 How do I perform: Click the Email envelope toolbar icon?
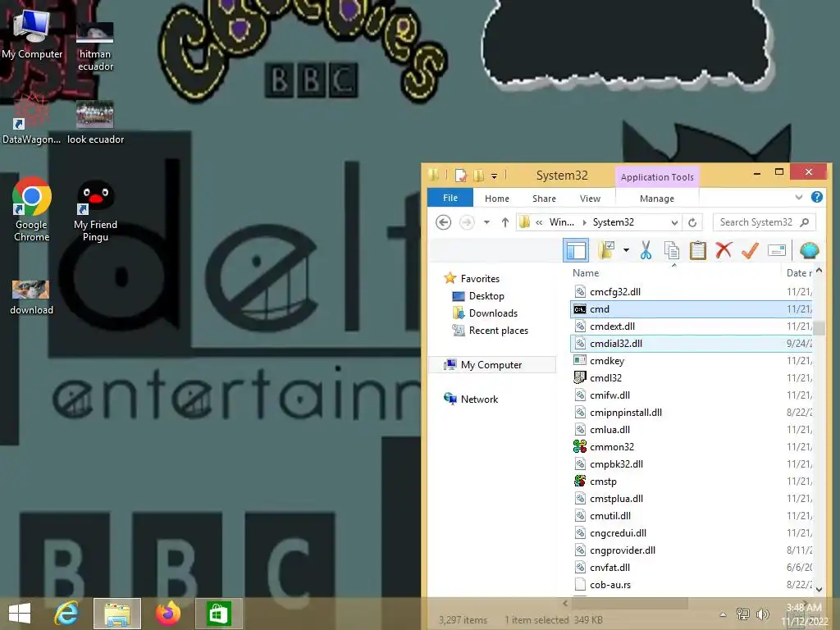click(776, 250)
